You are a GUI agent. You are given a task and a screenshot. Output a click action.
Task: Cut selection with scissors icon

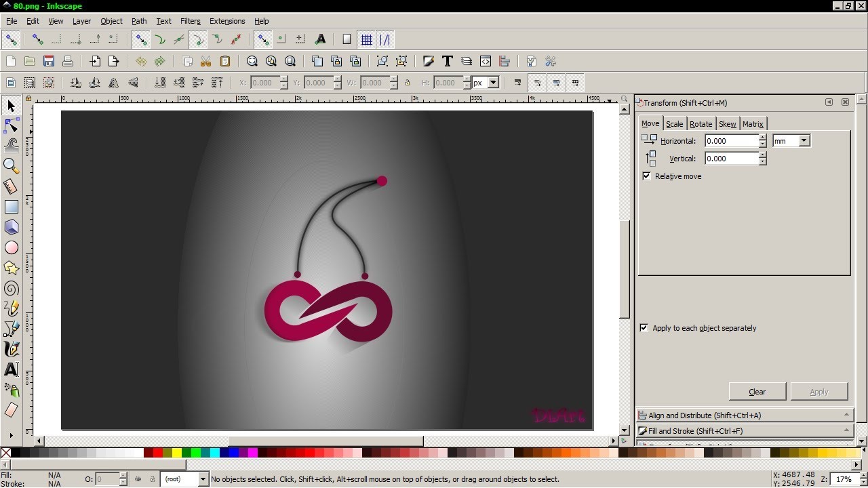point(206,61)
